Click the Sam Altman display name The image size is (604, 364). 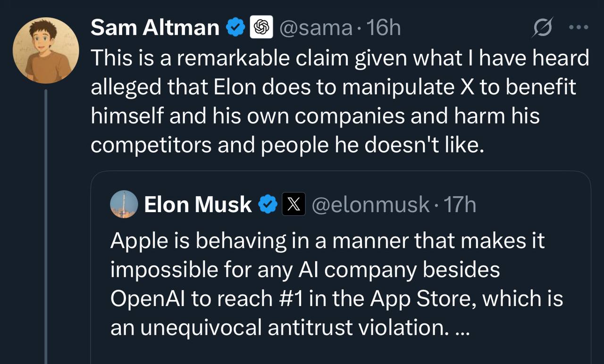point(155,28)
